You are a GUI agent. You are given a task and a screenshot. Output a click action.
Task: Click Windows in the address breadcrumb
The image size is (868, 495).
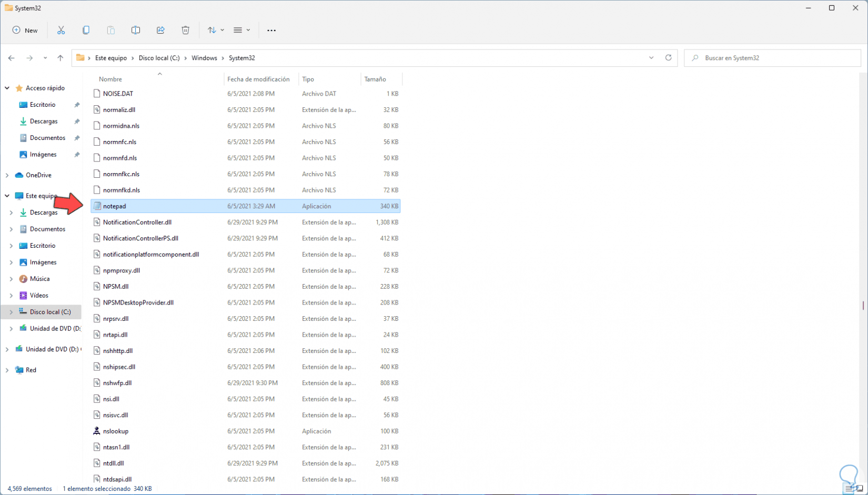(204, 58)
